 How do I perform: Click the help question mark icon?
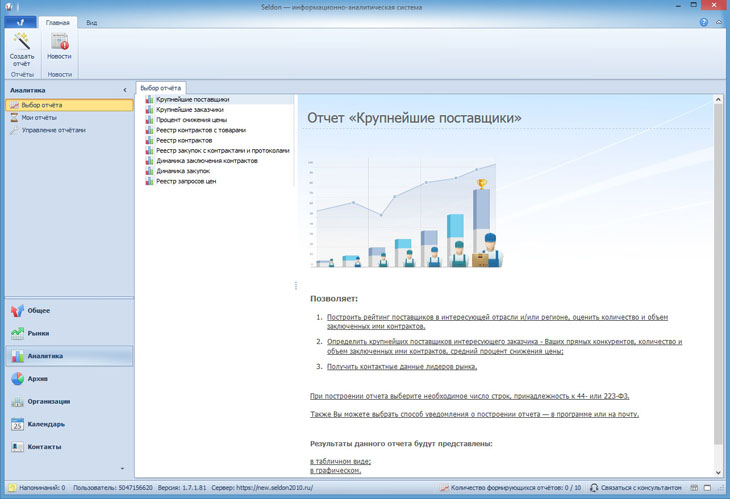pyautogui.click(x=703, y=21)
